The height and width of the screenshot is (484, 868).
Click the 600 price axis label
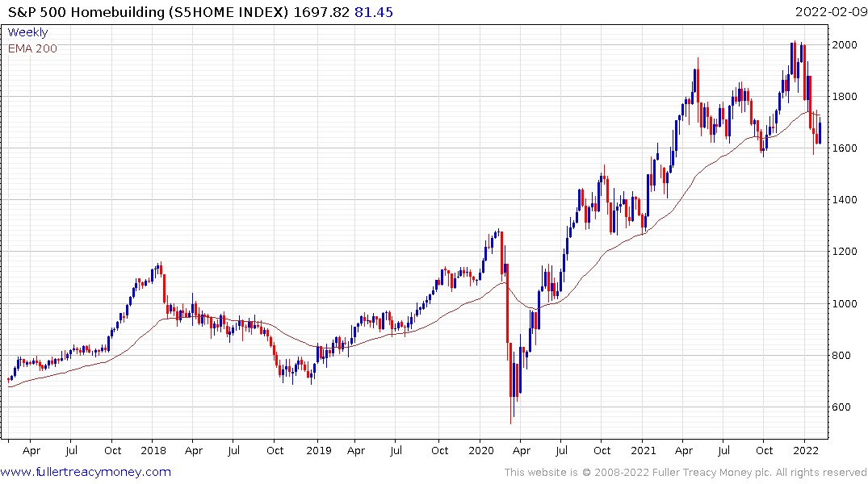click(842, 407)
